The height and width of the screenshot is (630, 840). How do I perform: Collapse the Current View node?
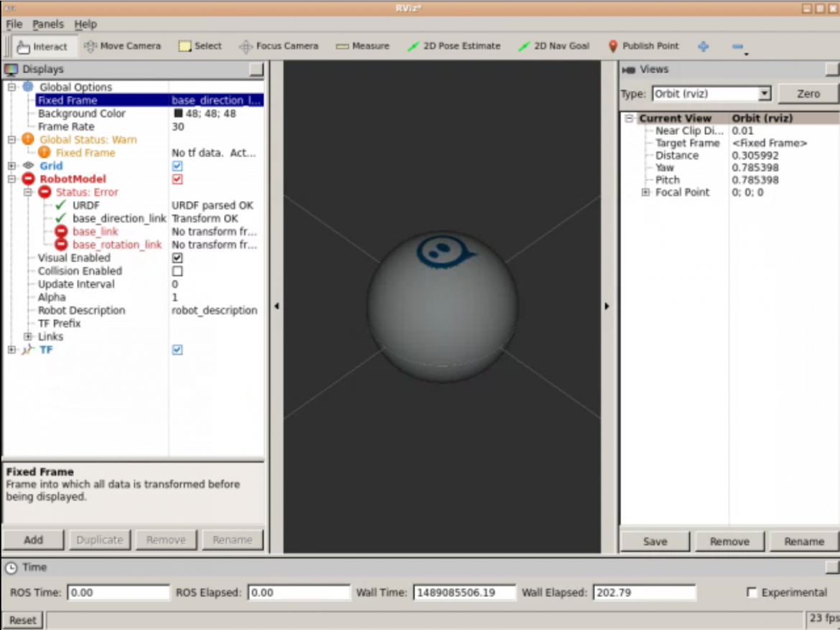630,118
